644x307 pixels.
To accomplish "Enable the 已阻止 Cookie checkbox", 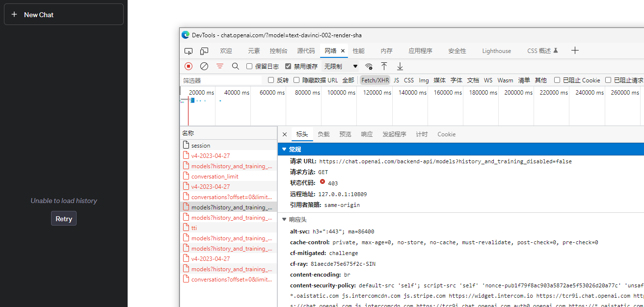I will click(x=557, y=80).
